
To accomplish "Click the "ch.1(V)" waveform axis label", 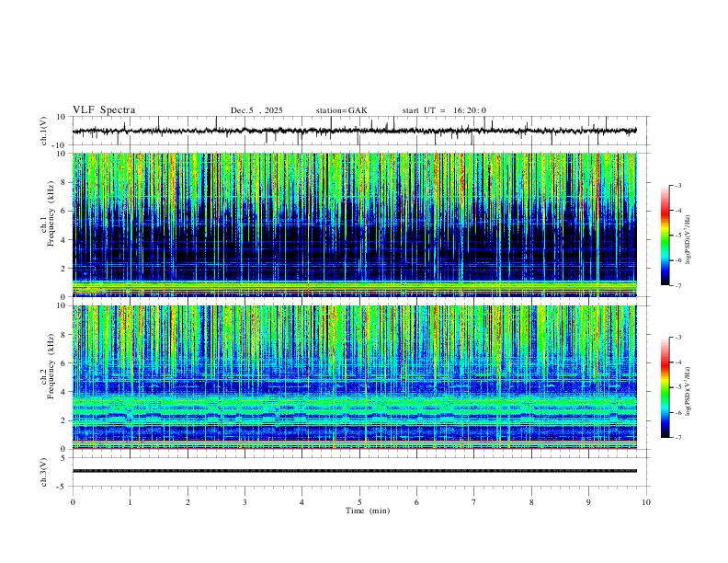I will pyautogui.click(x=44, y=131).
